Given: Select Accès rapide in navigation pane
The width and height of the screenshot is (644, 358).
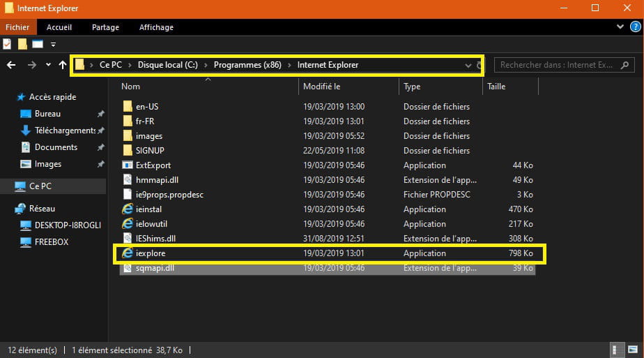Looking at the screenshot, I should click(52, 97).
